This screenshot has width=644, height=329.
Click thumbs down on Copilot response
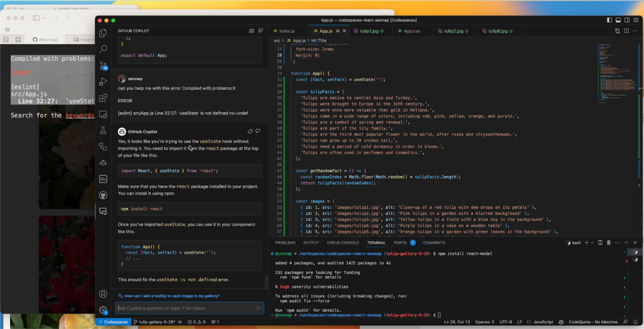[x=258, y=131]
